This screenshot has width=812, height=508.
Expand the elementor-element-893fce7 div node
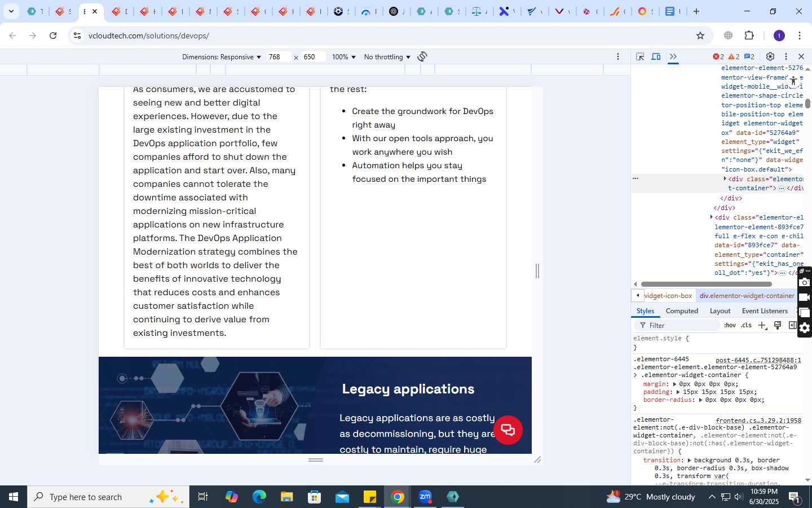(712, 217)
